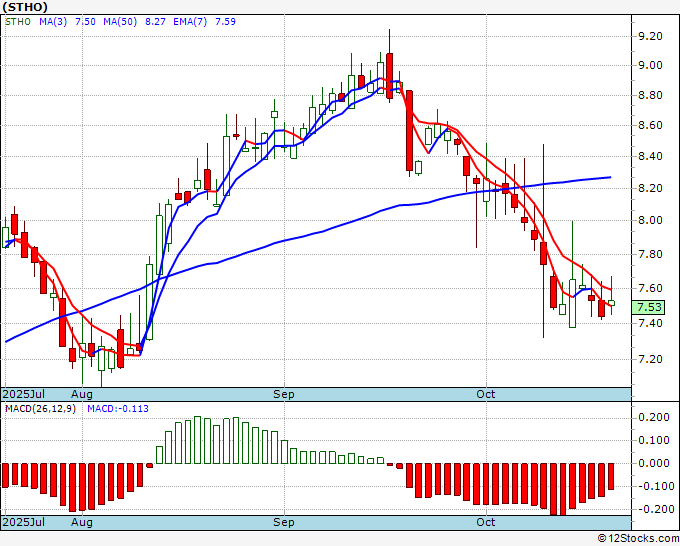680x546 pixels.
Task: Click the 0.100 MACD axis label
Action: 654,441
